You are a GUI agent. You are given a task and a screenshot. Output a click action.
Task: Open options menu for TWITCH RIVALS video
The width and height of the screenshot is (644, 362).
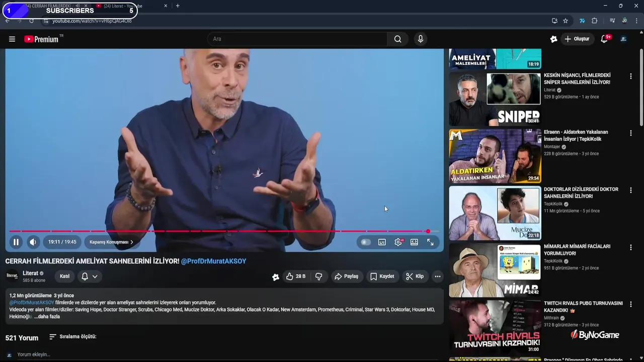(x=630, y=305)
